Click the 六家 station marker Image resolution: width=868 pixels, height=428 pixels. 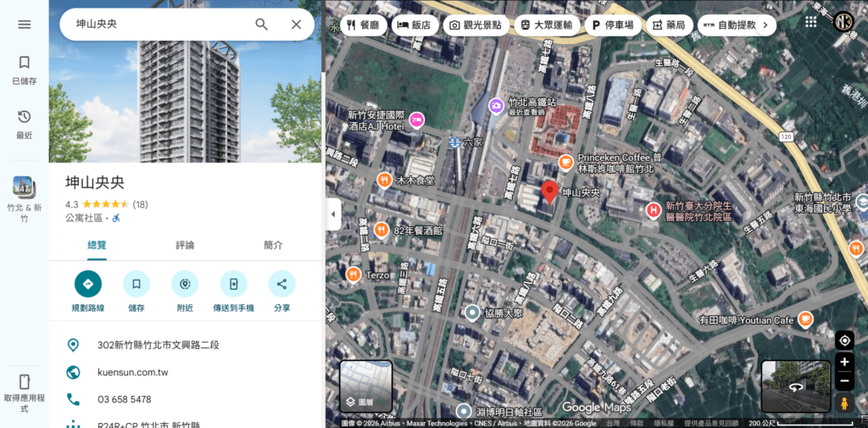(455, 143)
